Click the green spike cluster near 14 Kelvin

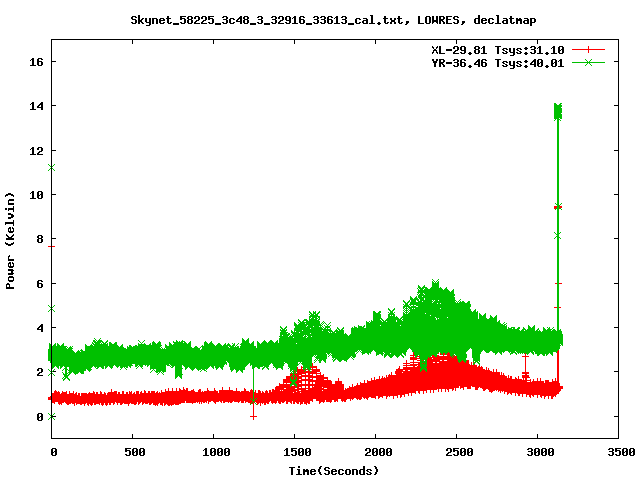[558, 111]
